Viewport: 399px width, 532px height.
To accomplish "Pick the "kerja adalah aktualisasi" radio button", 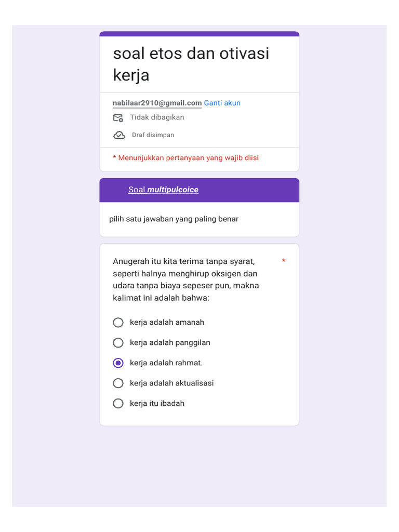I will pos(118,383).
